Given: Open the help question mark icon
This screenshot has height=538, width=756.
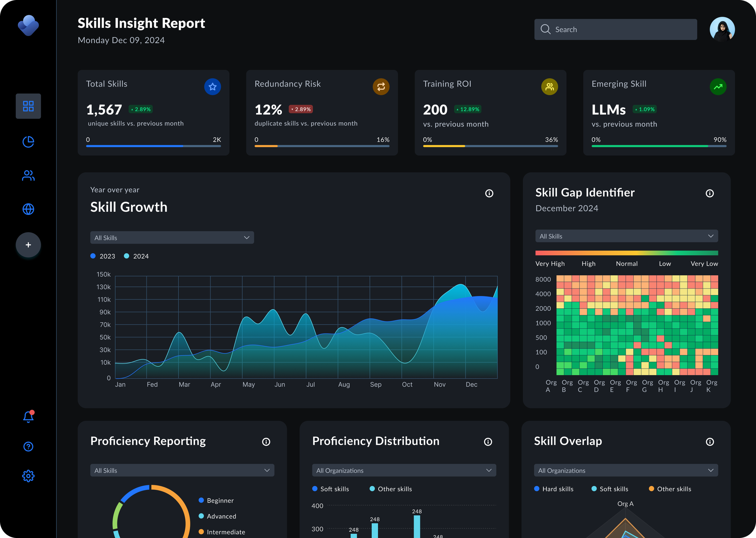Looking at the screenshot, I should click(28, 447).
